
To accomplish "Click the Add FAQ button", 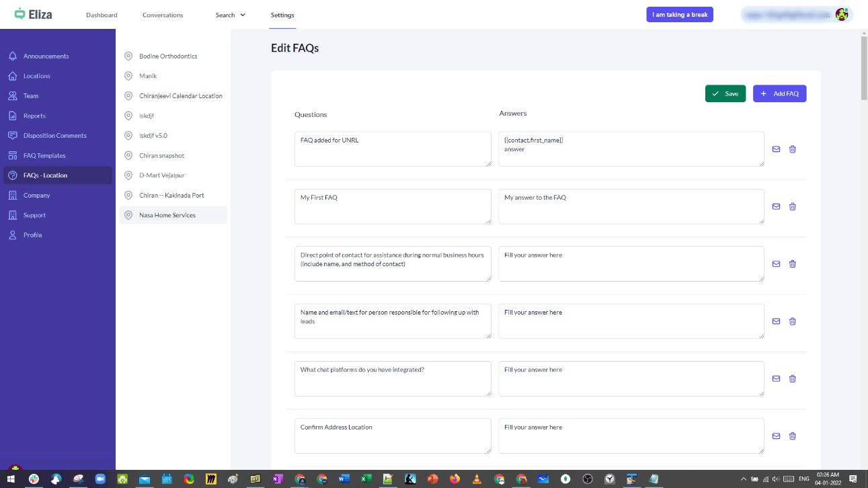I will click(x=779, y=94).
